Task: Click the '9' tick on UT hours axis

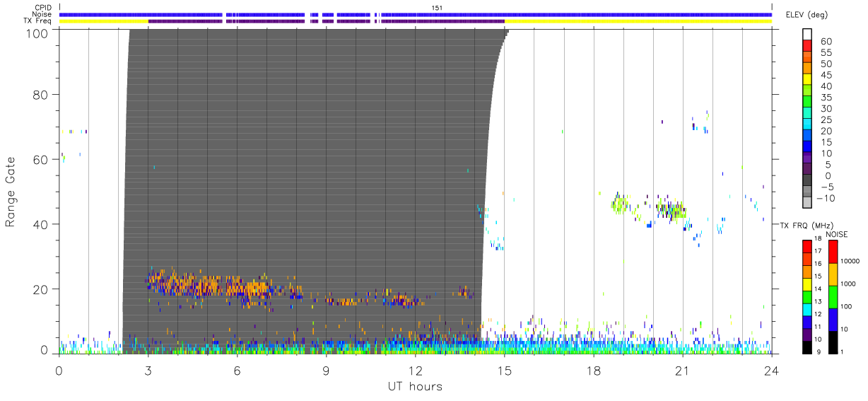Action: (x=326, y=371)
